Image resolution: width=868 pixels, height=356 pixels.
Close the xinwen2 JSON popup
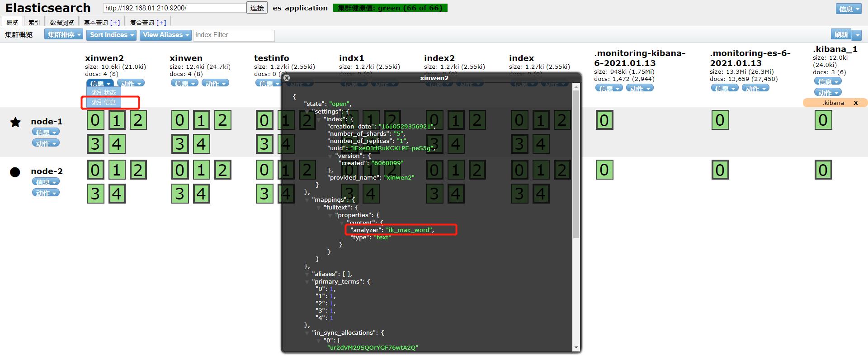pos(286,78)
